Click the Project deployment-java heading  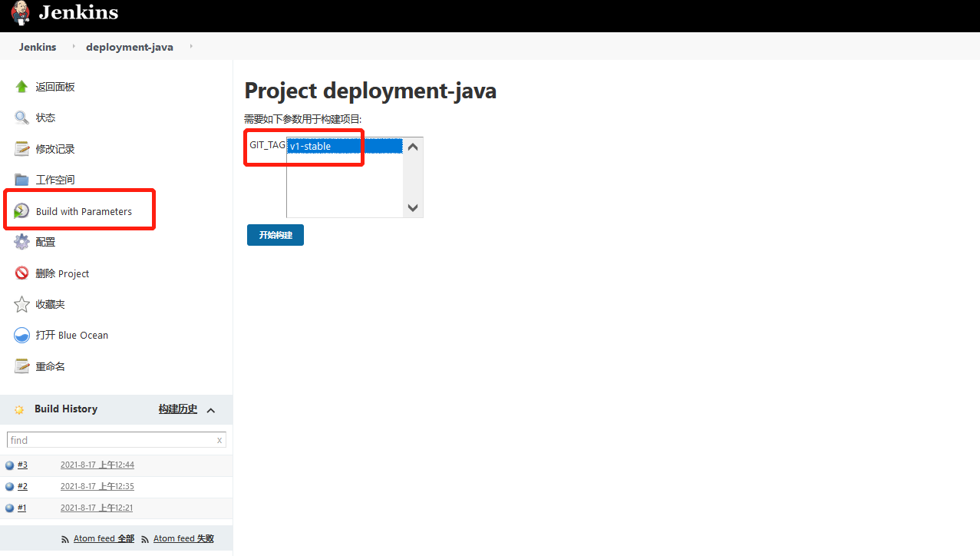371,91
